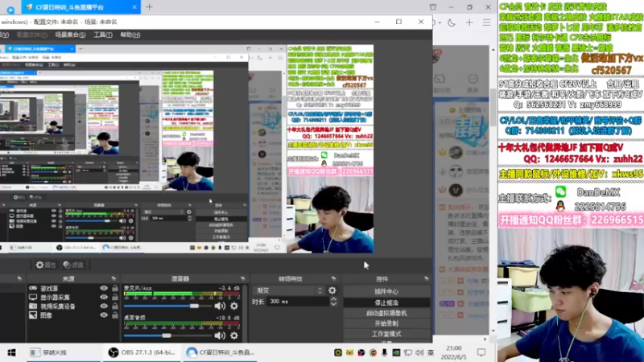Hide the 图像 source with its eye

coord(104,315)
